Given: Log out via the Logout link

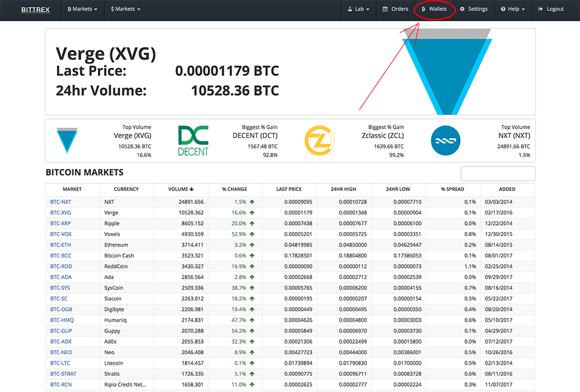Looking at the screenshot, I should click(551, 9).
